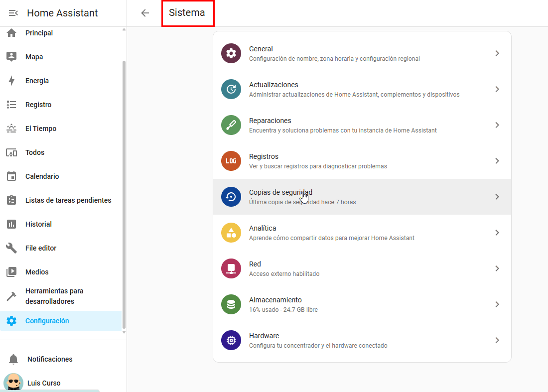Click the Luis Curso avatar picture
Viewport: 548px width, 392px height.
pos(13,382)
